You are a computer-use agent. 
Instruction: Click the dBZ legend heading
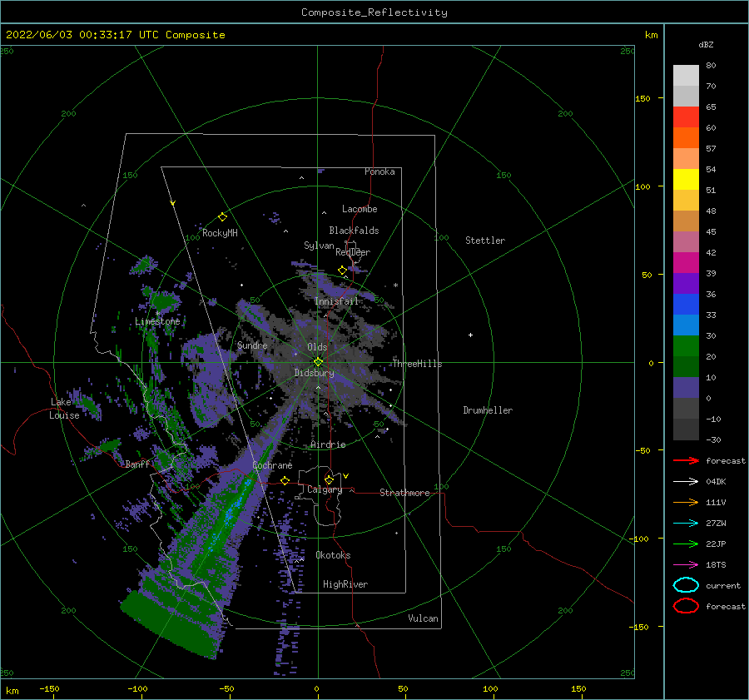[x=706, y=44]
